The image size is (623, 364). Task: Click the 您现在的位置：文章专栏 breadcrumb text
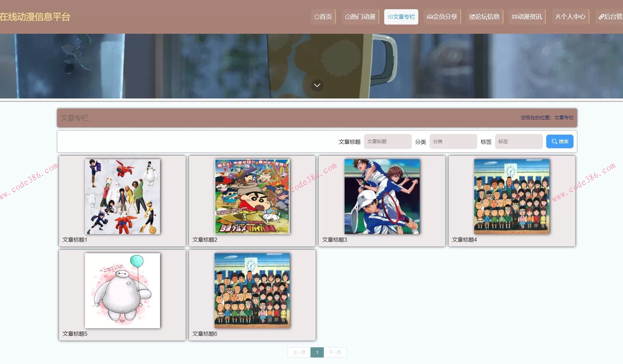coord(547,118)
